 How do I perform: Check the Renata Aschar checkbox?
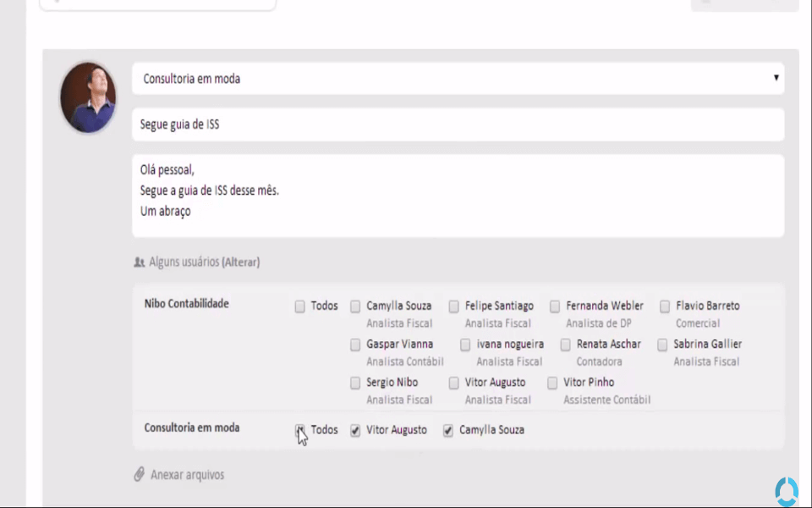coord(566,345)
